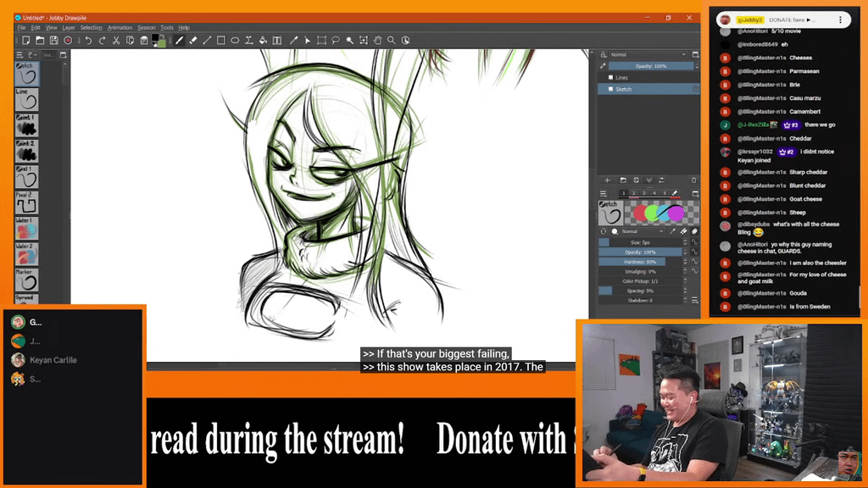Click the Copy icon in toolbar

(x=130, y=41)
